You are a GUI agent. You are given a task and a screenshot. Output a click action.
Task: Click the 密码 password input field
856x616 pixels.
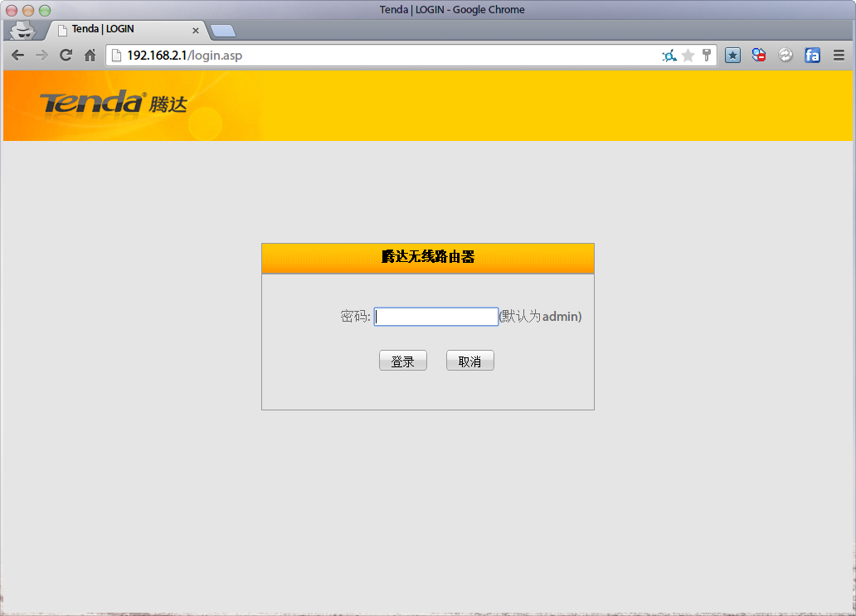pos(436,317)
